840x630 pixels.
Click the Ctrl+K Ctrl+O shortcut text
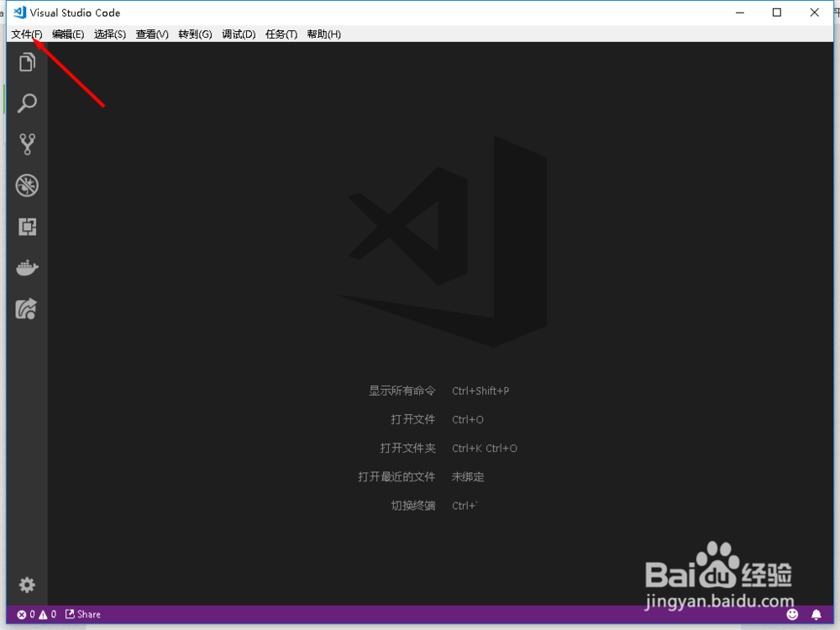pos(485,449)
